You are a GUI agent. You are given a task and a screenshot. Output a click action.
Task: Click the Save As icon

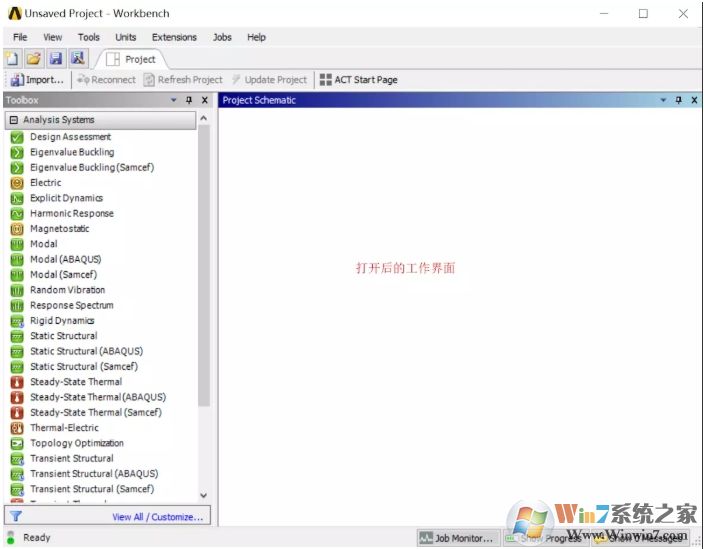(78, 59)
